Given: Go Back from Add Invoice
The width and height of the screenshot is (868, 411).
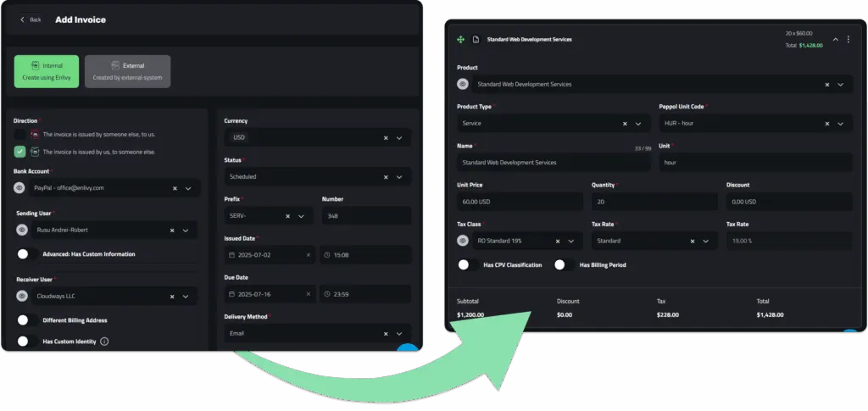Looking at the screenshot, I should [x=31, y=19].
